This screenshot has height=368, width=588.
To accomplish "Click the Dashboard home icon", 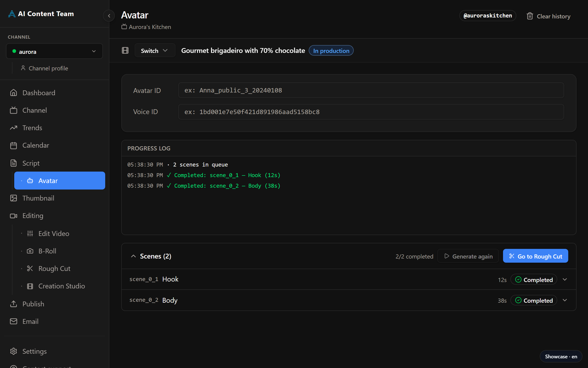I will point(14,93).
